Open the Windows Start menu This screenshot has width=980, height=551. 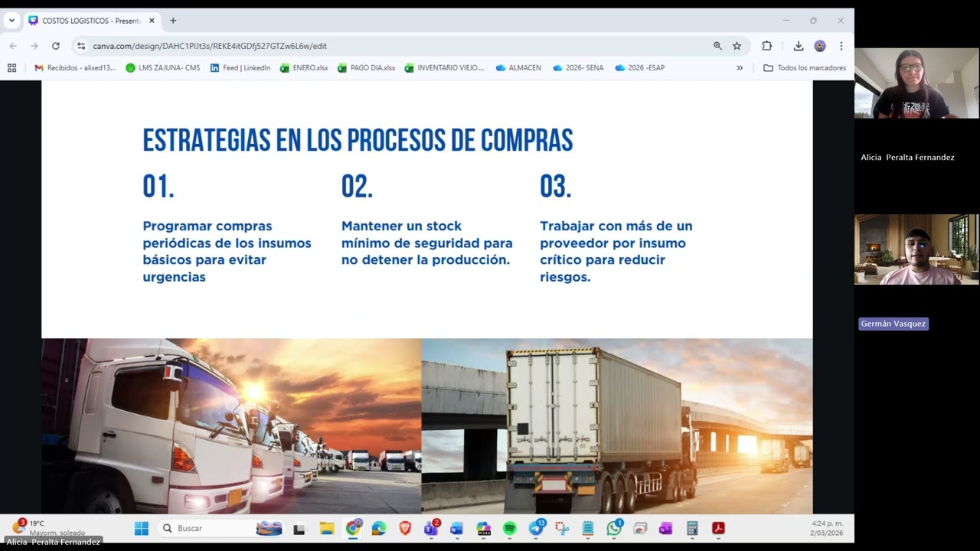point(142,528)
